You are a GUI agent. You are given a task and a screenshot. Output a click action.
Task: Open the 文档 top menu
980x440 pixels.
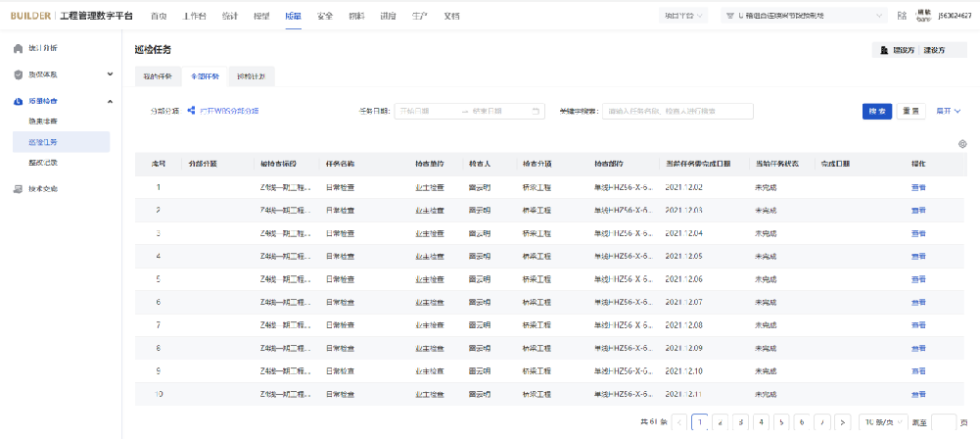pyautogui.click(x=451, y=17)
